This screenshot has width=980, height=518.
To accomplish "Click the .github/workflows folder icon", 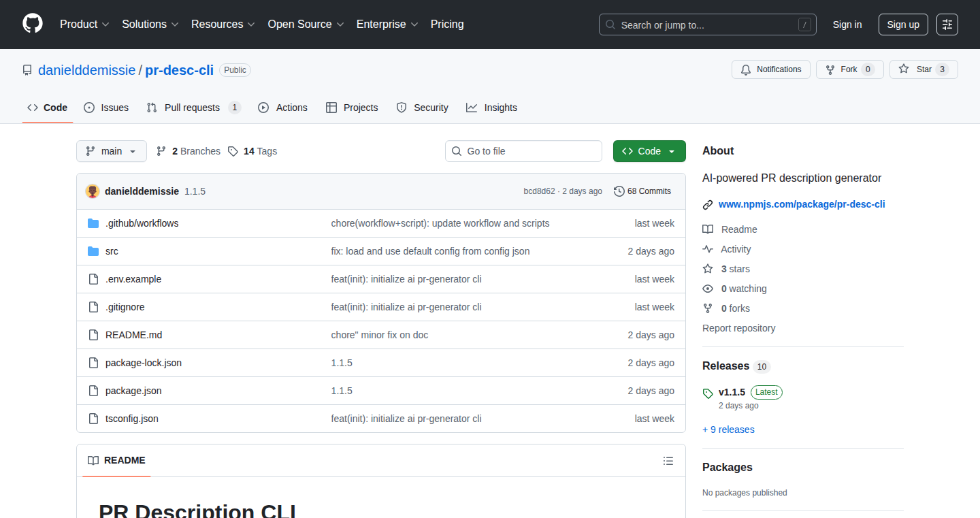I will click(x=93, y=223).
